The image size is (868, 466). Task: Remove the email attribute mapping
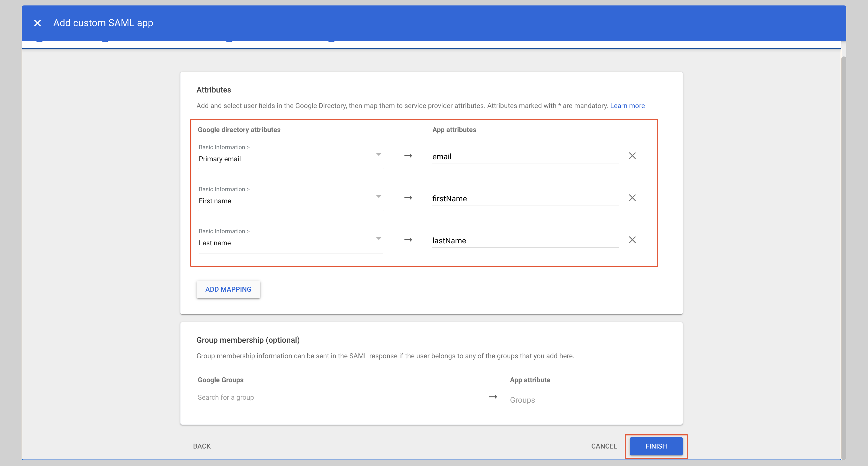point(632,156)
